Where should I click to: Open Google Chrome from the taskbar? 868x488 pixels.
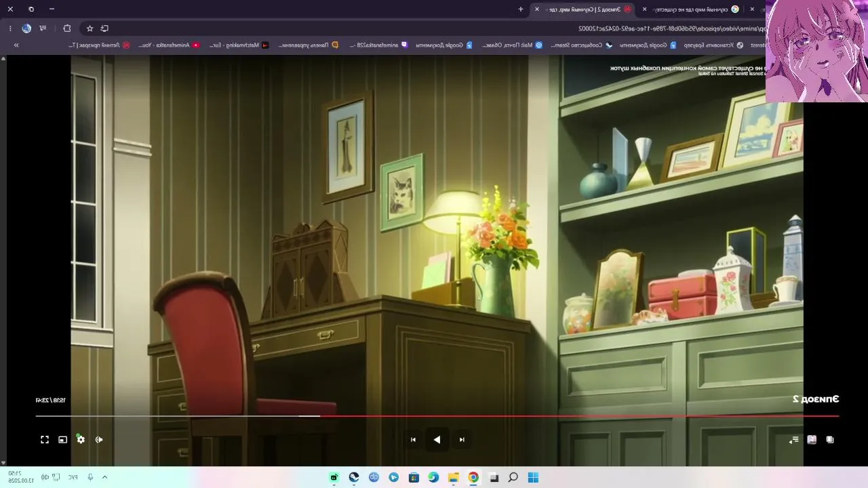[473, 478]
